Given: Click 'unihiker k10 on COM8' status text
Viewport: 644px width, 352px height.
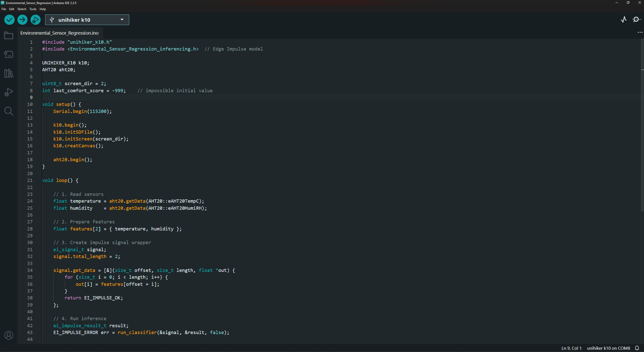Looking at the screenshot, I should tap(608, 348).
